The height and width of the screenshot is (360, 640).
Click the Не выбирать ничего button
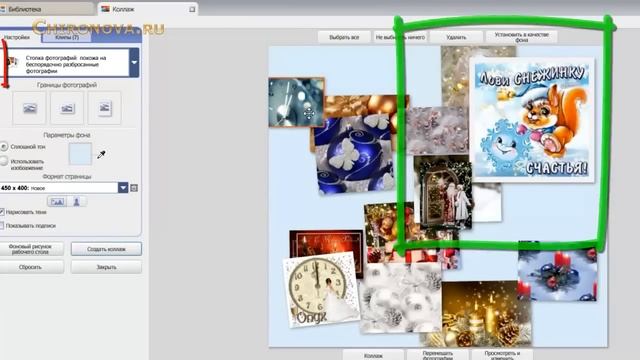[x=400, y=37]
